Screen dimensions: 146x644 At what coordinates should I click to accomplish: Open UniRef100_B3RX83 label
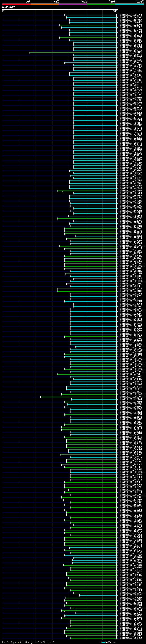[x=131, y=424]
